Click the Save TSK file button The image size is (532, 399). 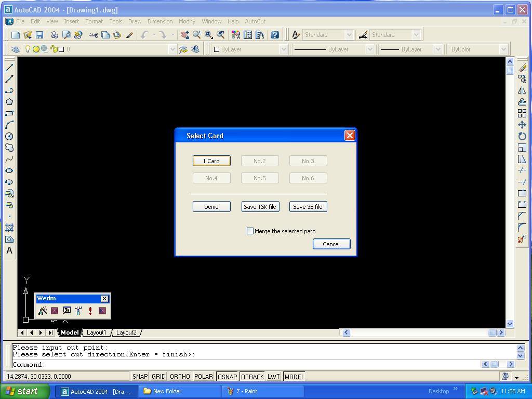tap(260, 207)
